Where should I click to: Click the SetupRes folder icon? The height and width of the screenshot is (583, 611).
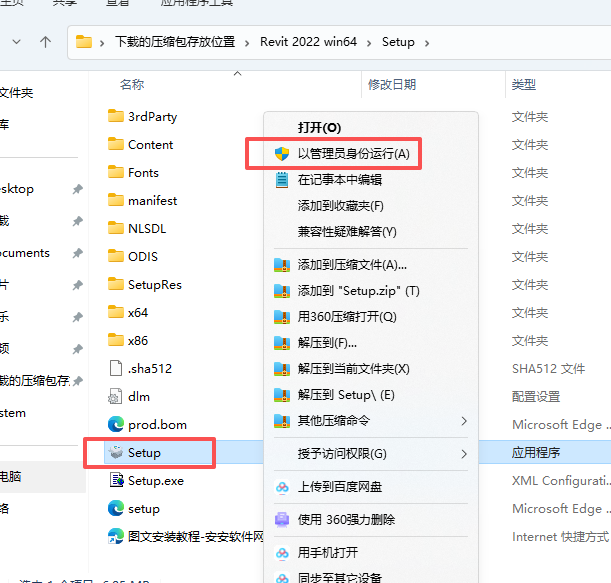(116, 284)
